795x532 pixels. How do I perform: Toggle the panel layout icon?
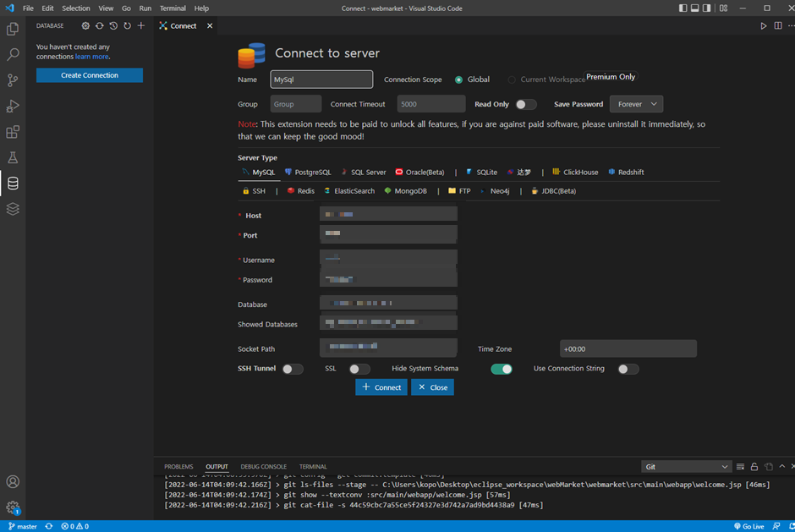coord(694,8)
